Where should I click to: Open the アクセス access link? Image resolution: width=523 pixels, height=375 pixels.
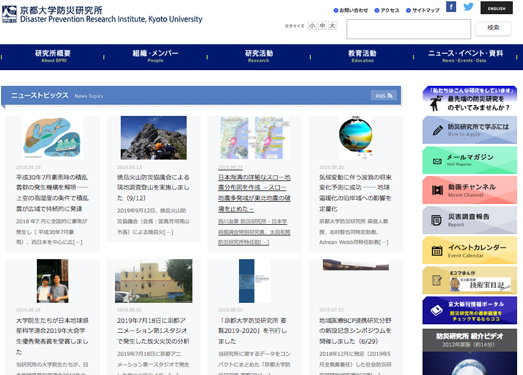tap(387, 11)
